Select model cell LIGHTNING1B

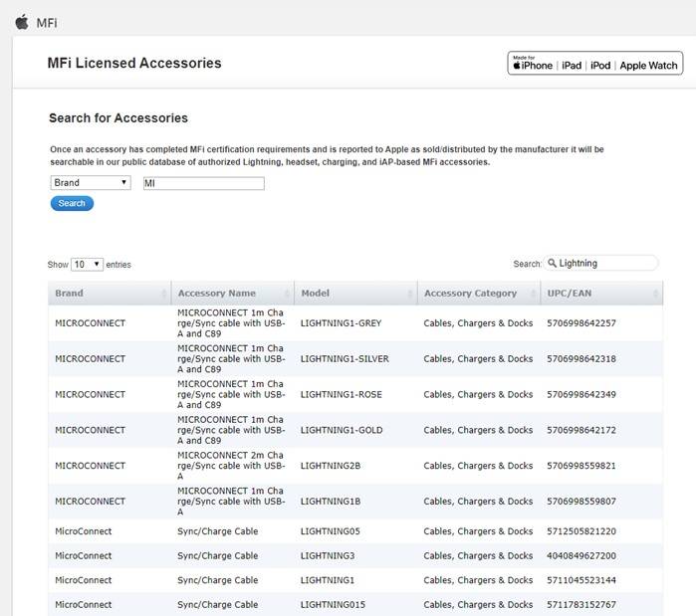click(331, 502)
